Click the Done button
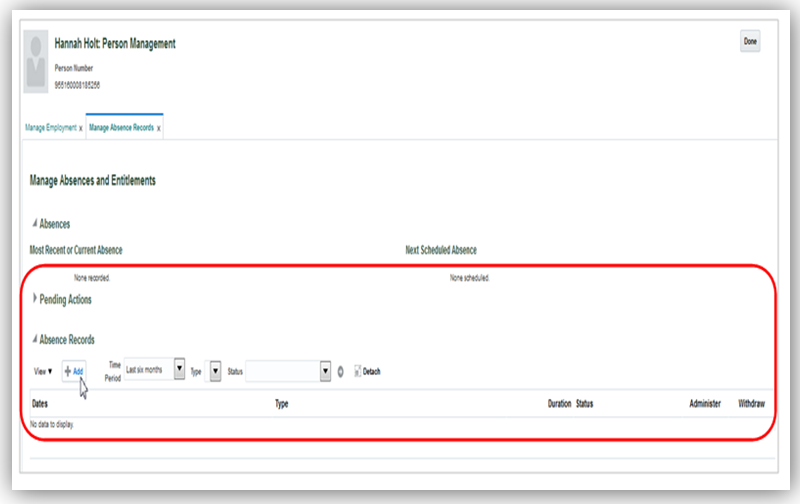The image size is (800, 504). (750, 41)
